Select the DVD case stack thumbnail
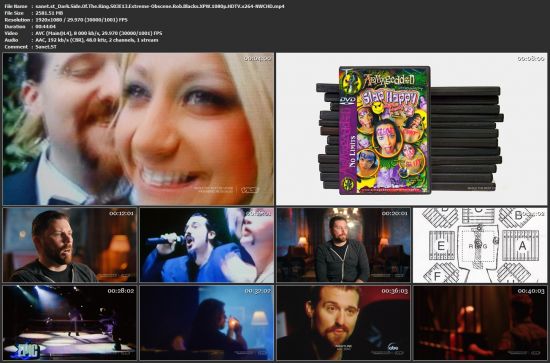Image resolution: width=550 pixels, height=363 pixels. tap(411, 129)
